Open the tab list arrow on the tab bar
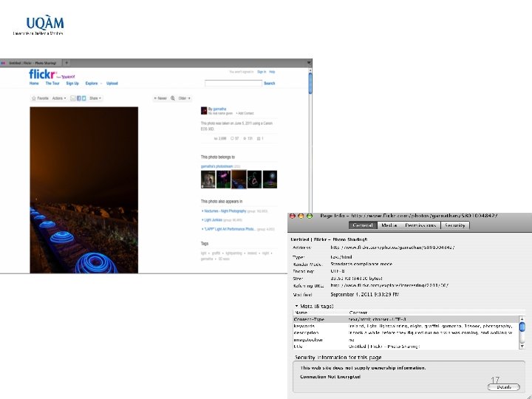 pyautogui.click(x=309, y=63)
